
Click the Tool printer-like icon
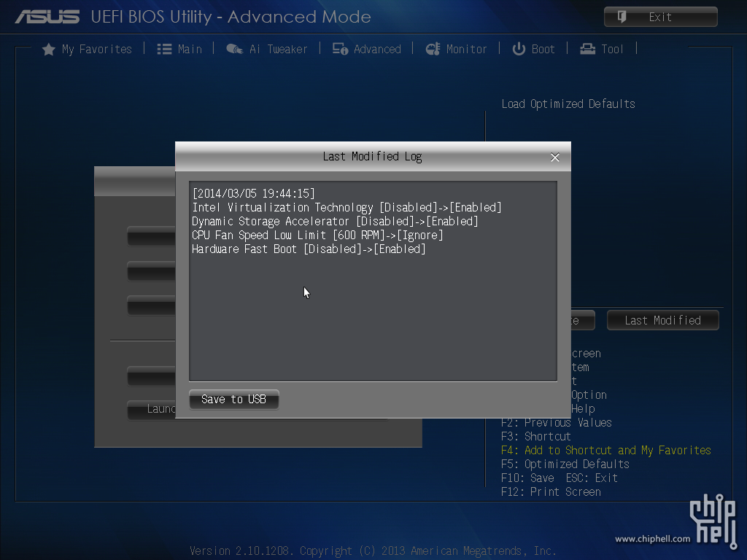(x=587, y=49)
